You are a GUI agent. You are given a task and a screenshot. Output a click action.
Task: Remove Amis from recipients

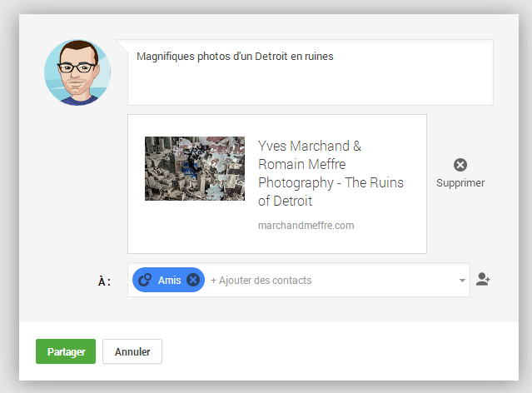193,280
